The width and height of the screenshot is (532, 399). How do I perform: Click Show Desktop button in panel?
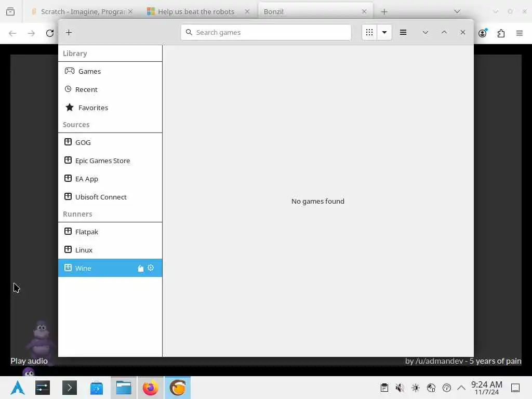(x=515, y=388)
